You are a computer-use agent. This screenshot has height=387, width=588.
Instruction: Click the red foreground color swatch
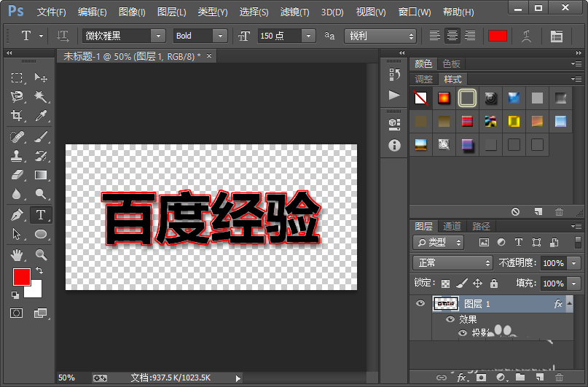click(21, 277)
